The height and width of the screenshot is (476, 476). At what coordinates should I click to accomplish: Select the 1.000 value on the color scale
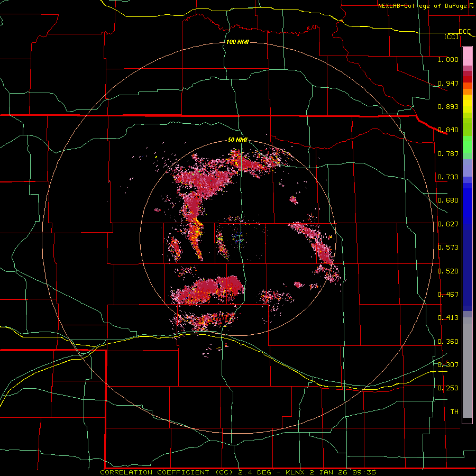point(448,59)
